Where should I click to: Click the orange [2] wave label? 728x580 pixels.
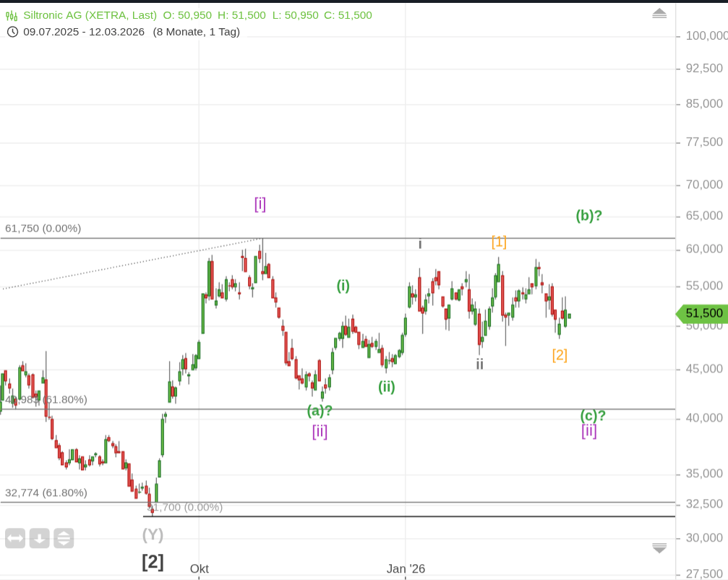tap(560, 354)
